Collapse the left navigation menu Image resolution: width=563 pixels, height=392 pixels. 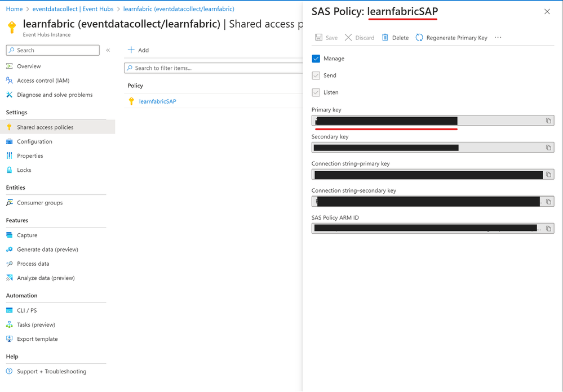tap(108, 50)
